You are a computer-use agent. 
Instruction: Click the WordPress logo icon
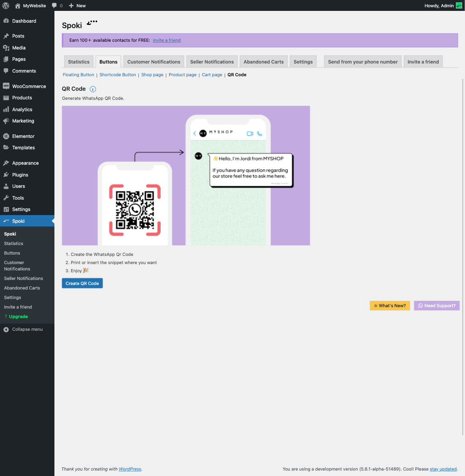click(x=6, y=5)
